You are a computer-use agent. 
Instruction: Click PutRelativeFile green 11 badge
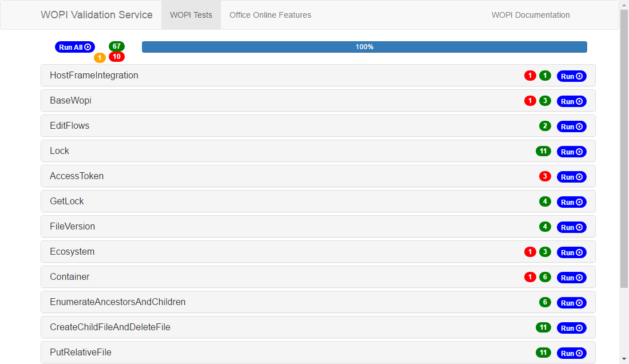[543, 353]
